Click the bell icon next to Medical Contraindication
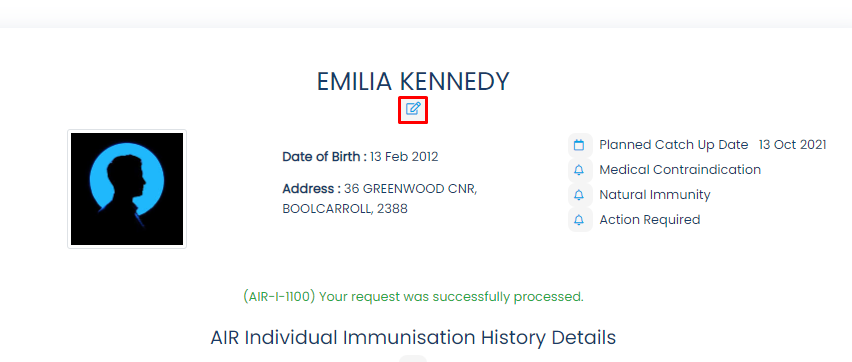The image size is (852, 362). click(x=579, y=170)
